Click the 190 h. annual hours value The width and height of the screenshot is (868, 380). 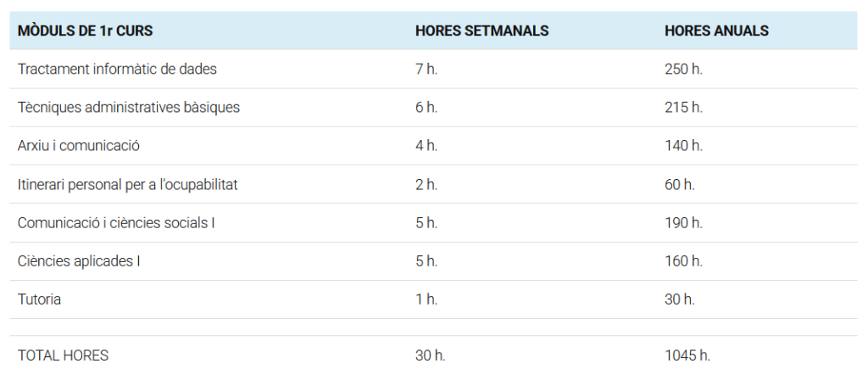[x=683, y=222]
